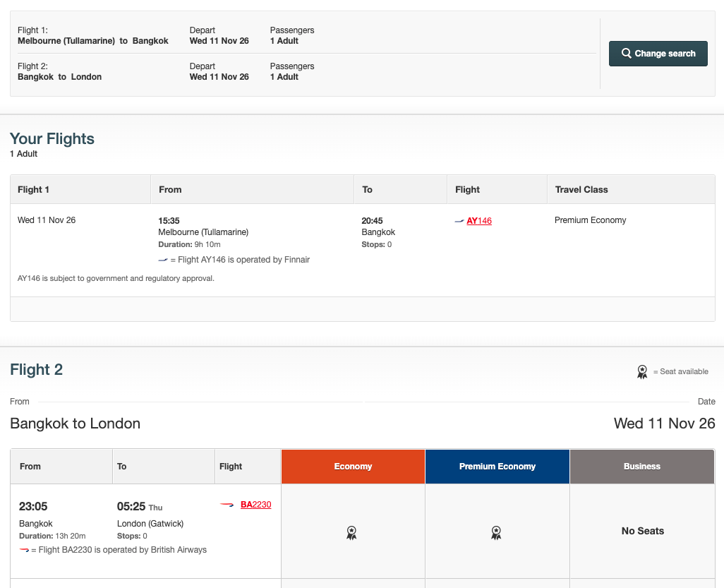The height and width of the screenshot is (588, 724).
Task: Select the Economy seat available icon for BA2230
Action: tap(351, 532)
